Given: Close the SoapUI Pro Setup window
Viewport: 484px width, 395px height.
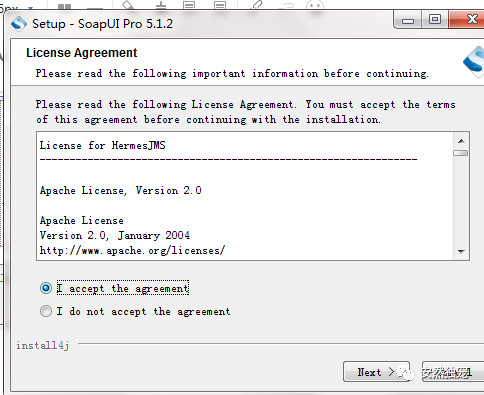Looking at the screenshot, I should 466,19.
